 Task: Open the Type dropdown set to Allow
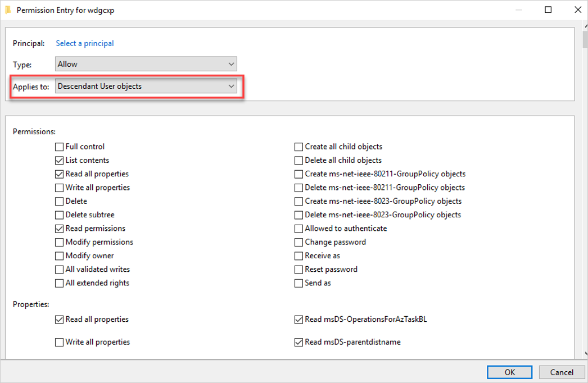146,64
